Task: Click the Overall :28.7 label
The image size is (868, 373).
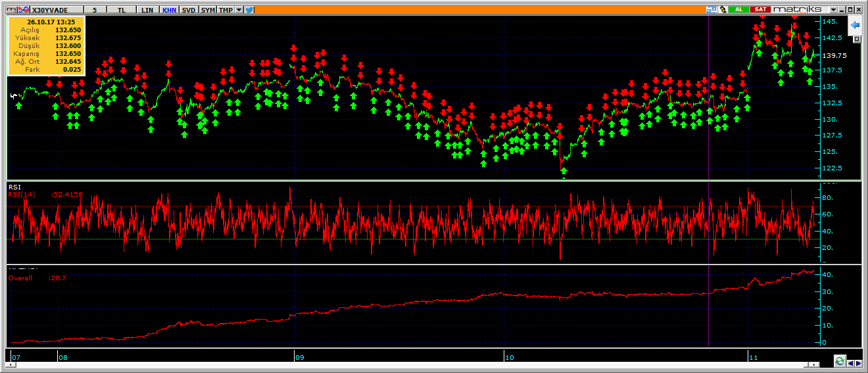Action: pos(37,278)
